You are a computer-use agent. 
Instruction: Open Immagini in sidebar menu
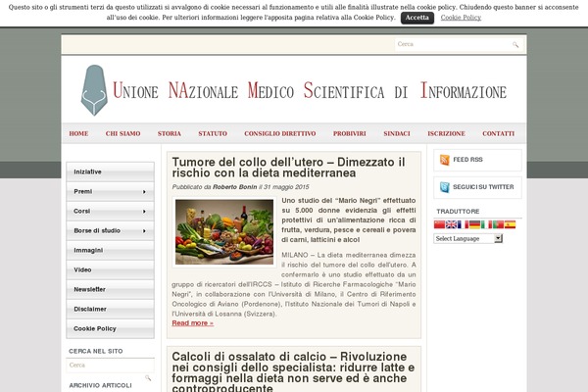[110, 250]
